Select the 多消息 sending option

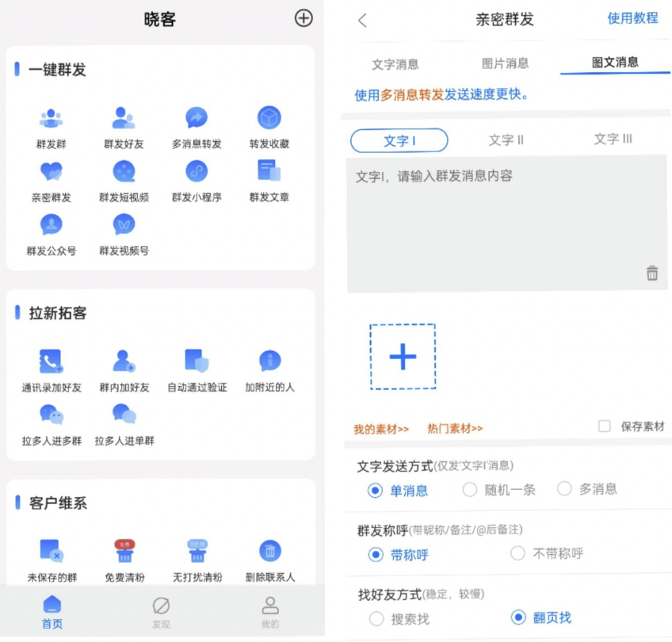[563, 490]
